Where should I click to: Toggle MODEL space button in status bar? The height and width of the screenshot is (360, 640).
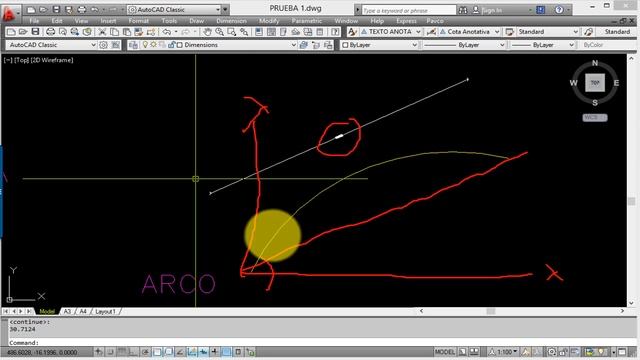[x=444, y=352]
